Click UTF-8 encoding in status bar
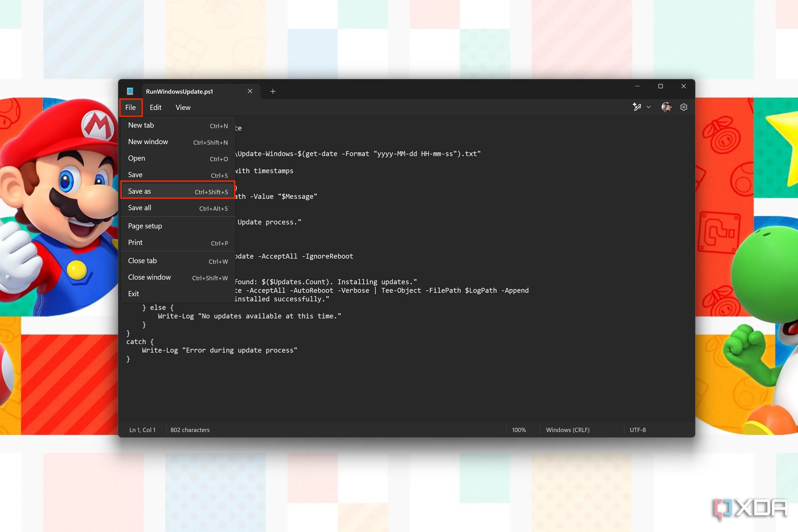 click(637, 430)
